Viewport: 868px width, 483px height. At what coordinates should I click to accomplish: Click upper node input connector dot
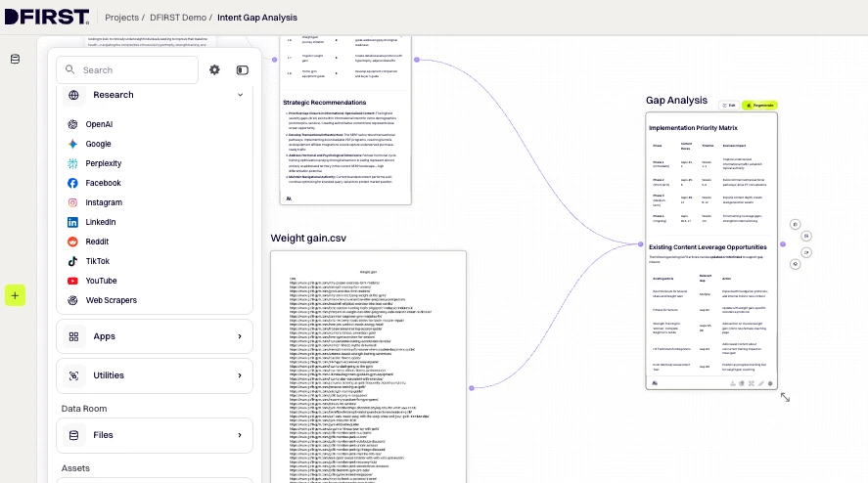(x=275, y=60)
